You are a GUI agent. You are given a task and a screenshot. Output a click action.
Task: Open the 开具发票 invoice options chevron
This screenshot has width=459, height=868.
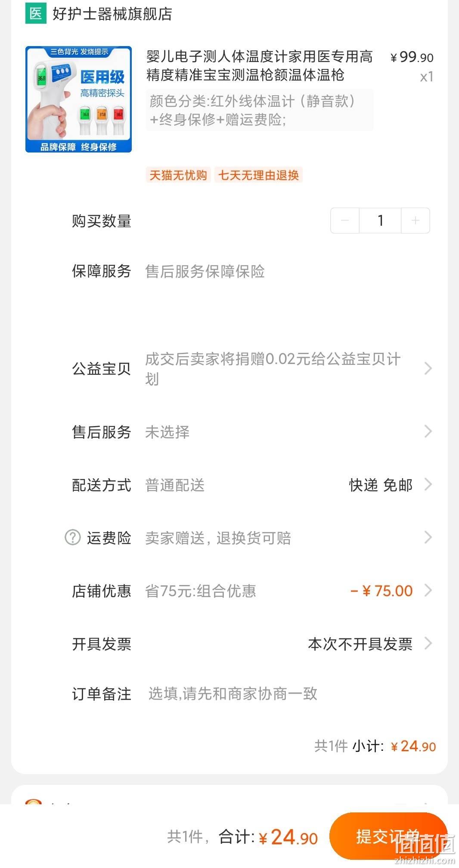(428, 643)
